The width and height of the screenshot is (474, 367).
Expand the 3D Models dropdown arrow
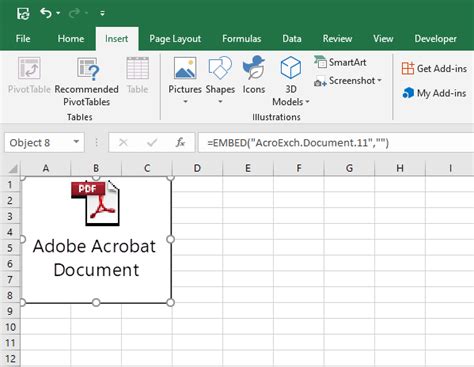click(307, 101)
